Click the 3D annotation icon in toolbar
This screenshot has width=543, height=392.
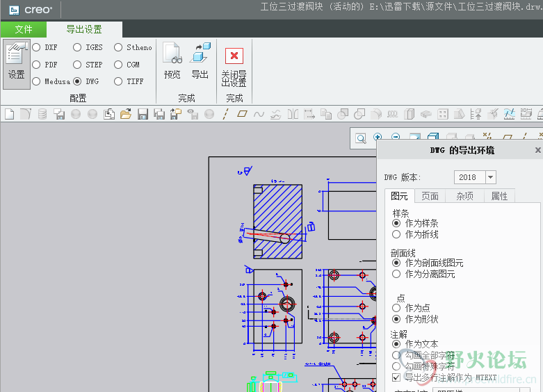click(x=526, y=114)
